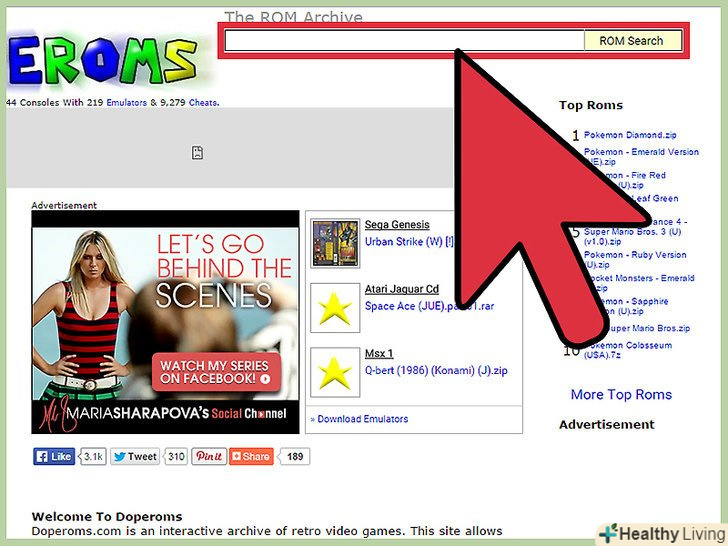Click the broken image icon in gray banner

click(x=197, y=153)
